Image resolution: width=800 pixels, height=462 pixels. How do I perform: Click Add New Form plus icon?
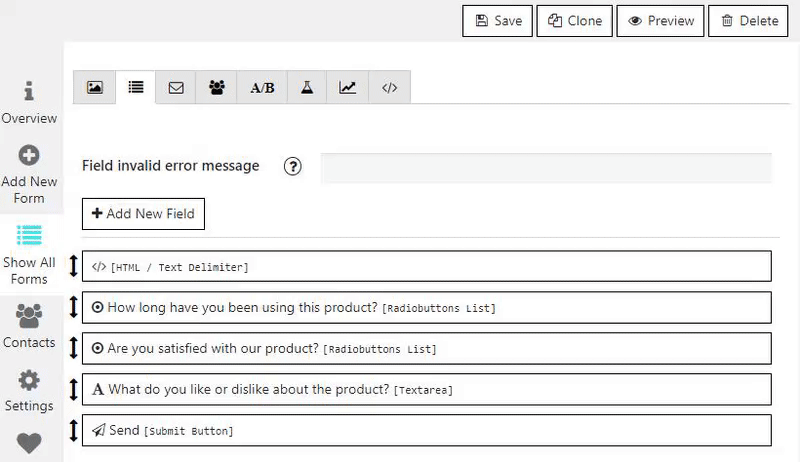(29, 155)
